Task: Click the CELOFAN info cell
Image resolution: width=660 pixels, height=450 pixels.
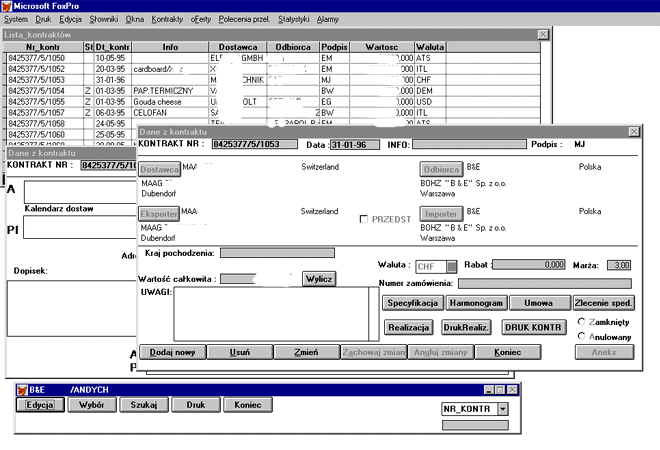Action: (170, 113)
